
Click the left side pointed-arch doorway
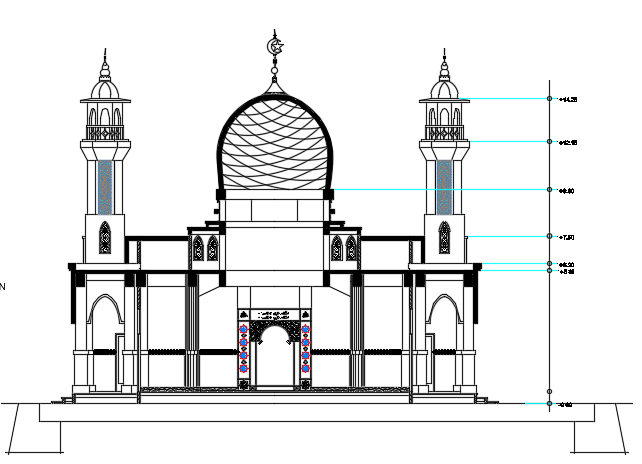(104, 340)
